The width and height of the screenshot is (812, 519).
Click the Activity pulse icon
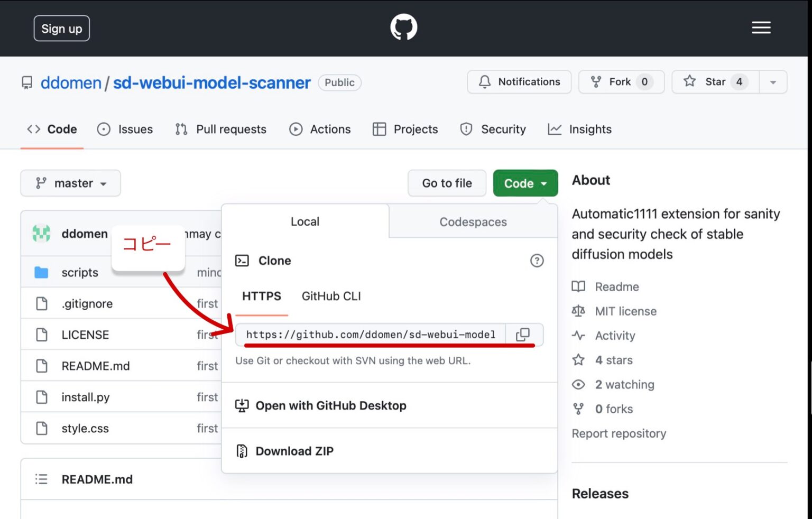tap(578, 335)
